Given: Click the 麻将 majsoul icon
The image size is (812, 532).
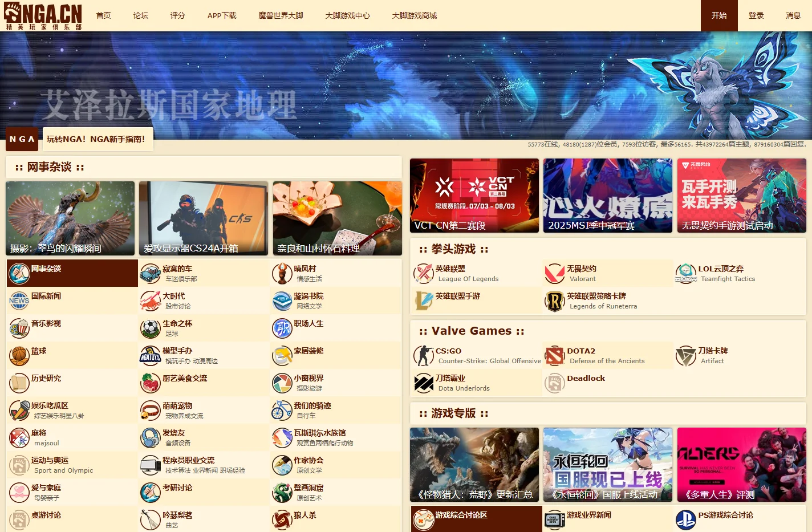Looking at the screenshot, I should 19,437.
